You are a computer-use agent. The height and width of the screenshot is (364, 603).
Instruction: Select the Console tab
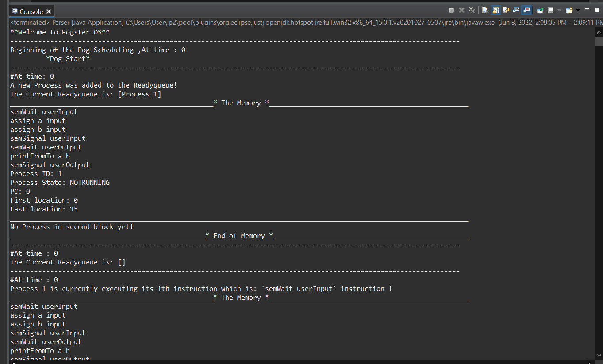pos(31,11)
